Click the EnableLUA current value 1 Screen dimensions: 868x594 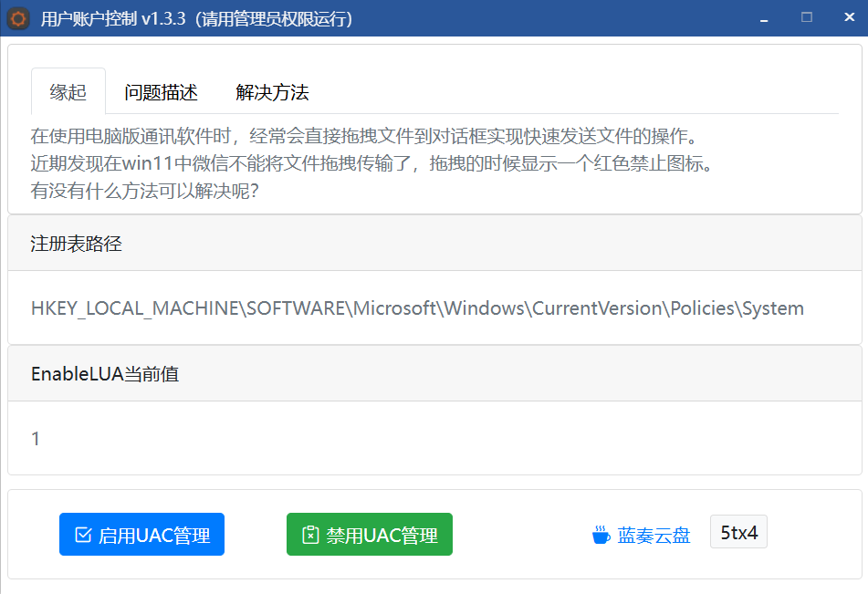(x=36, y=439)
